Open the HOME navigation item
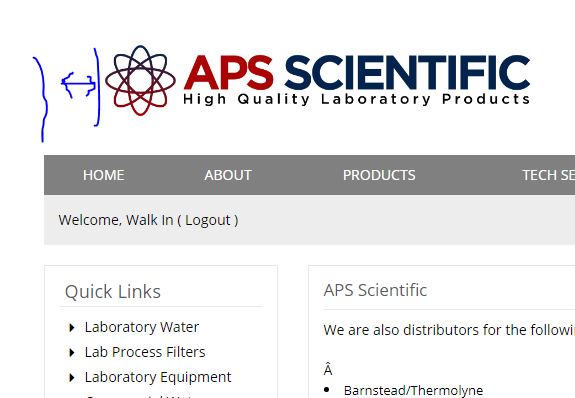Image resolution: width=575 pixels, height=398 pixels. point(103,175)
